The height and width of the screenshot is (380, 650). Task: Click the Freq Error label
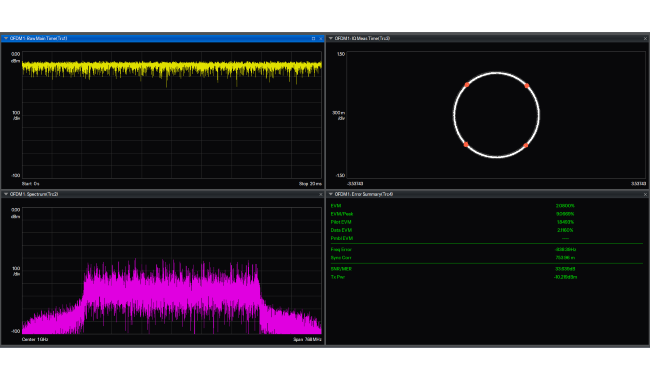tap(341, 249)
